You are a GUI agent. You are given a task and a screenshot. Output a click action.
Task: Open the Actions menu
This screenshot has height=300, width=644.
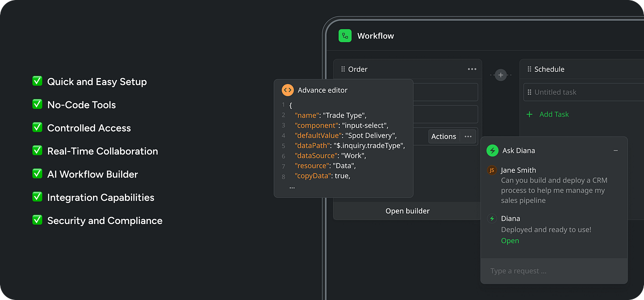click(x=444, y=136)
